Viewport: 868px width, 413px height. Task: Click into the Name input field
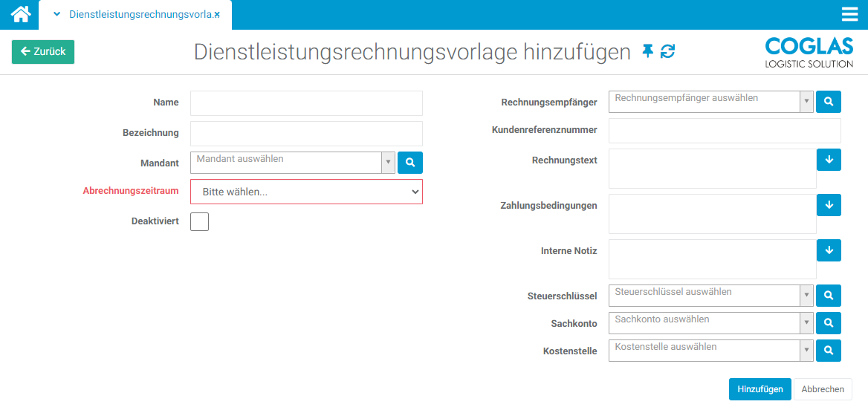pos(306,103)
